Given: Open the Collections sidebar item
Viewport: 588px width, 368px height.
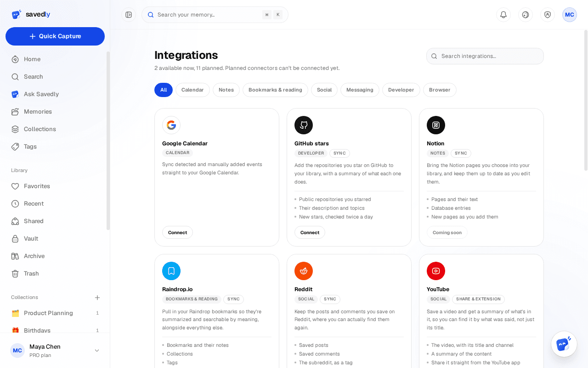Looking at the screenshot, I should (55, 129).
